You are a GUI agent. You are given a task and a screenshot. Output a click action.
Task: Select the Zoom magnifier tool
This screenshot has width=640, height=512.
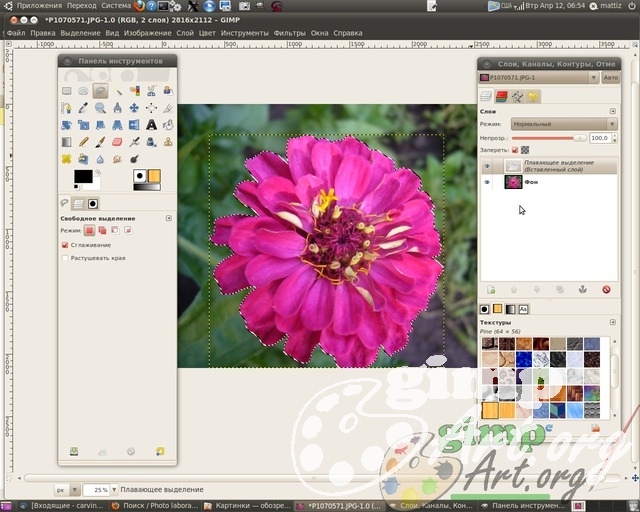coord(100,108)
